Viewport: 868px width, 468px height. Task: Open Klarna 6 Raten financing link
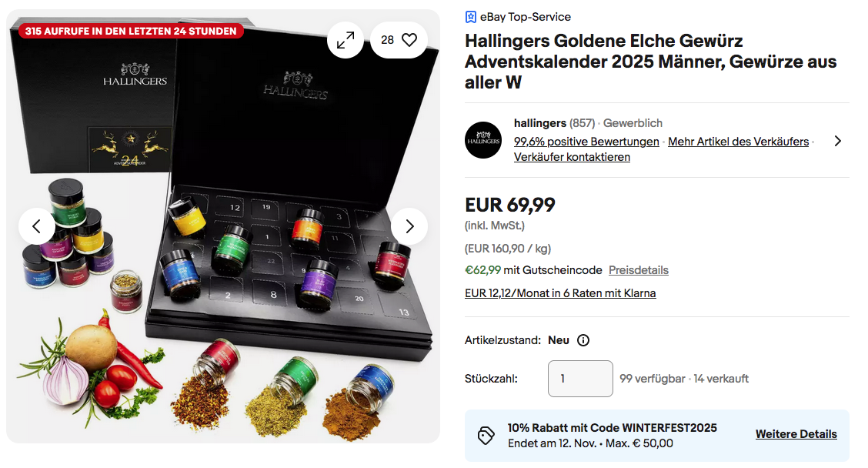click(x=560, y=293)
